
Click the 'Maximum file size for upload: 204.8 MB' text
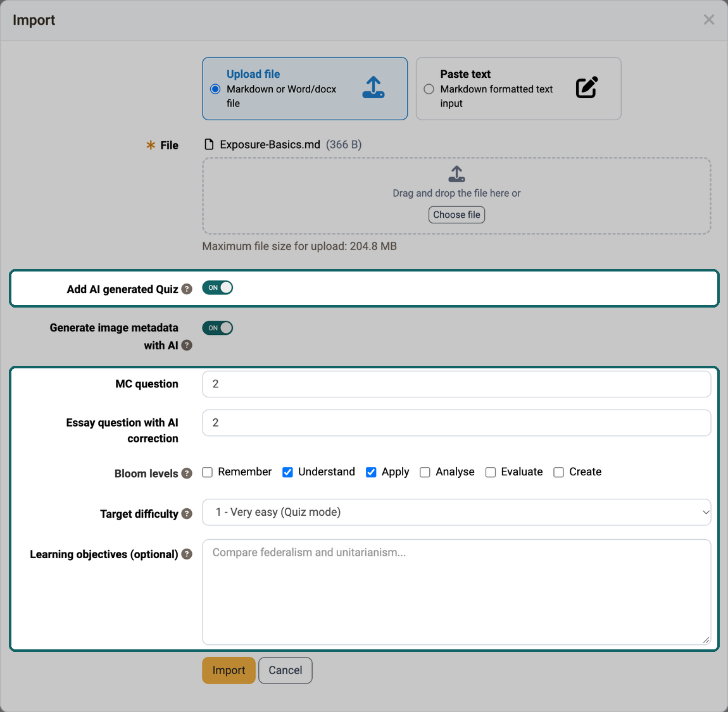[299, 246]
